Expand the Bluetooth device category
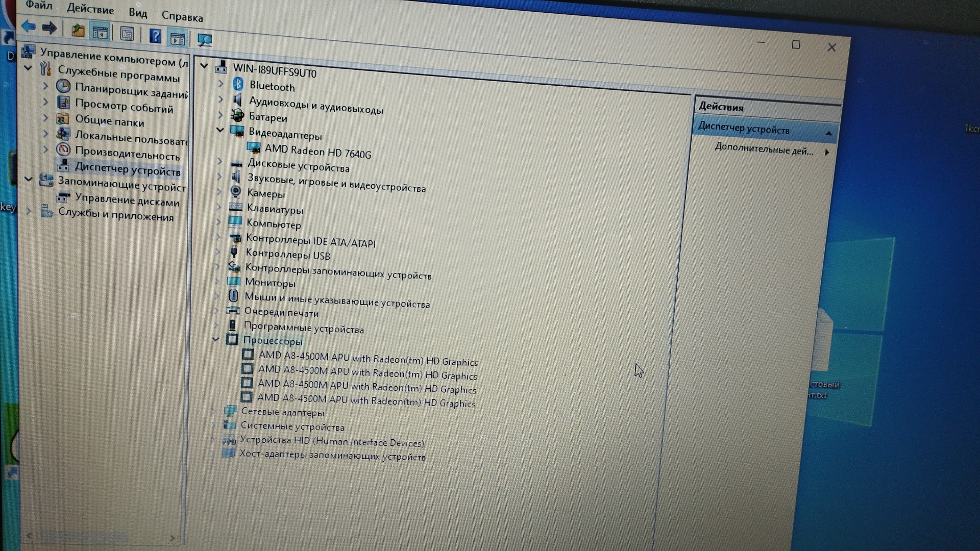Image resolution: width=980 pixels, height=551 pixels. (x=221, y=83)
